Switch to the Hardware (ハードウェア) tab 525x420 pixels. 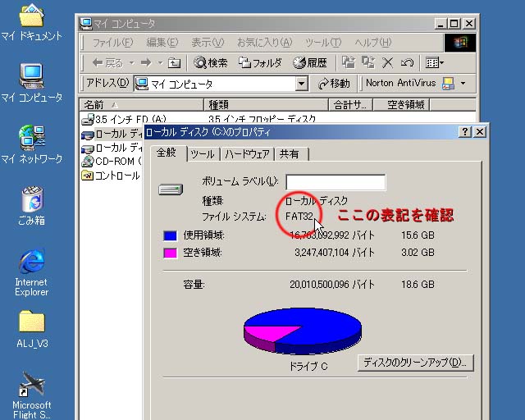[x=246, y=154]
